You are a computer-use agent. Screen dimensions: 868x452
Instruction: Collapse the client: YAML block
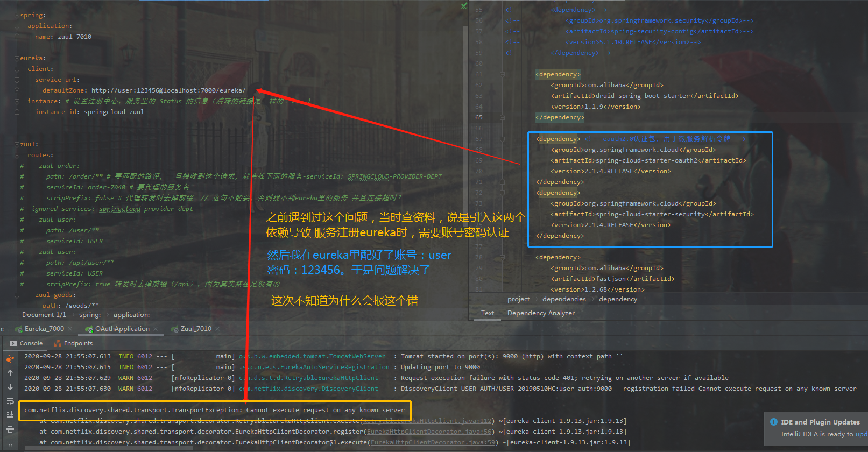point(17,69)
